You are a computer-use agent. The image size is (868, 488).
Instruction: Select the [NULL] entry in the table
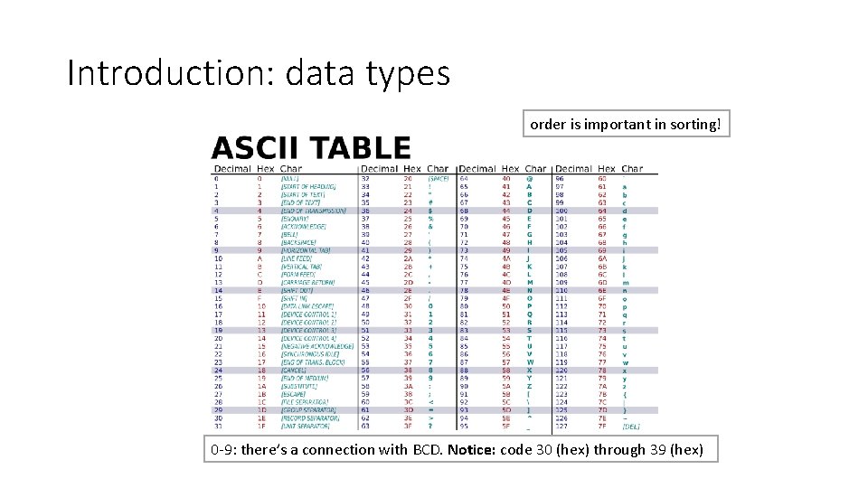[x=294, y=179]
